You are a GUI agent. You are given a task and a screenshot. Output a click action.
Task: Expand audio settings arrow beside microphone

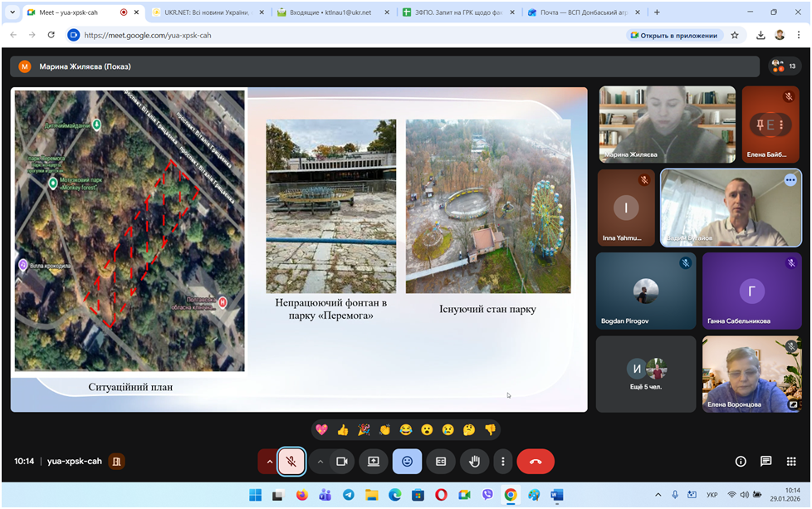[x=269, y=462]
